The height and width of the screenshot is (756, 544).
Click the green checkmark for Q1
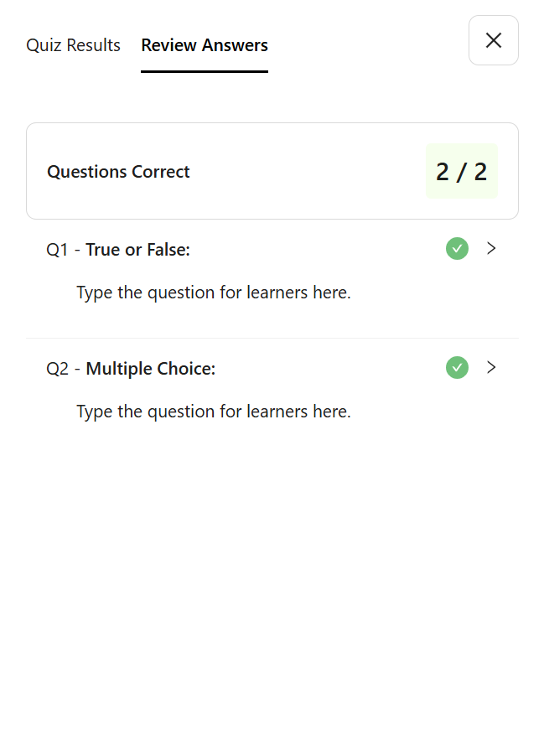tap(457, 249)
